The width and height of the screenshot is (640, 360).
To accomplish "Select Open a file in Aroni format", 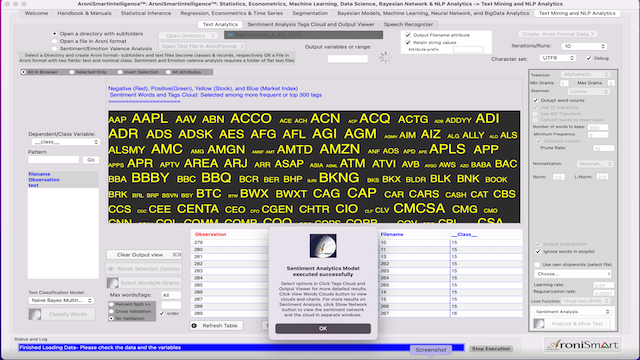I will tap(55, 41).
